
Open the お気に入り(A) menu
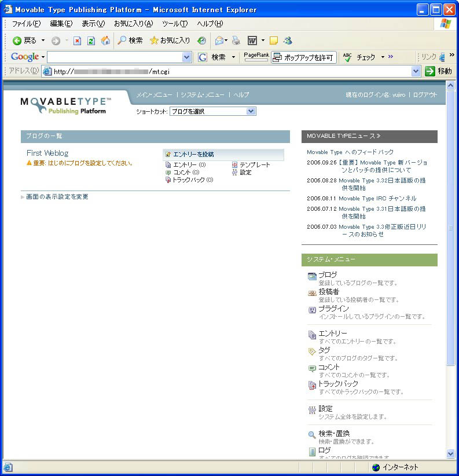134,24
